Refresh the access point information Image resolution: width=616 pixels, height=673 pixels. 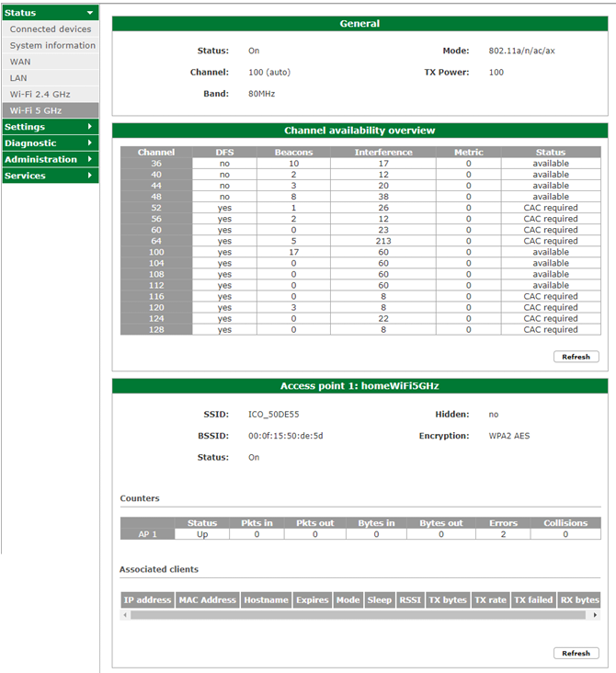click(x=576, y=654)
